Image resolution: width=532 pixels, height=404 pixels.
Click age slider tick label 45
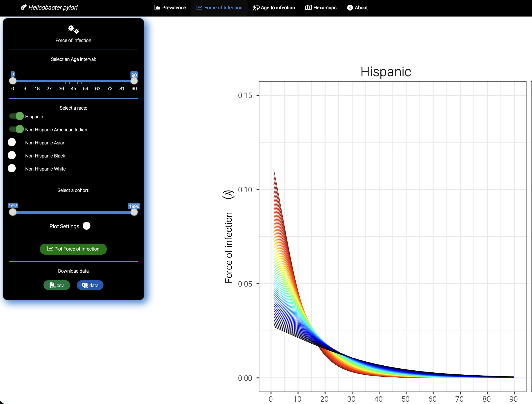click(x=73, y=89)
